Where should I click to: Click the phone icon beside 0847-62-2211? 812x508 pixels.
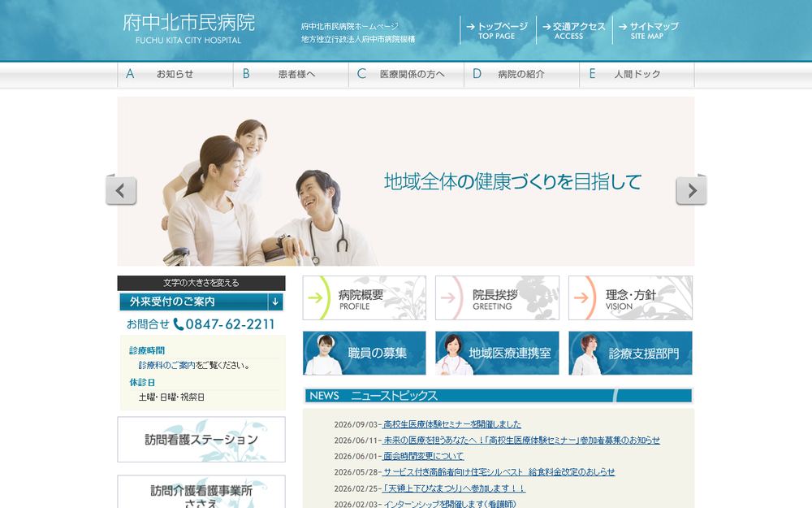click(x=178, y=324)
